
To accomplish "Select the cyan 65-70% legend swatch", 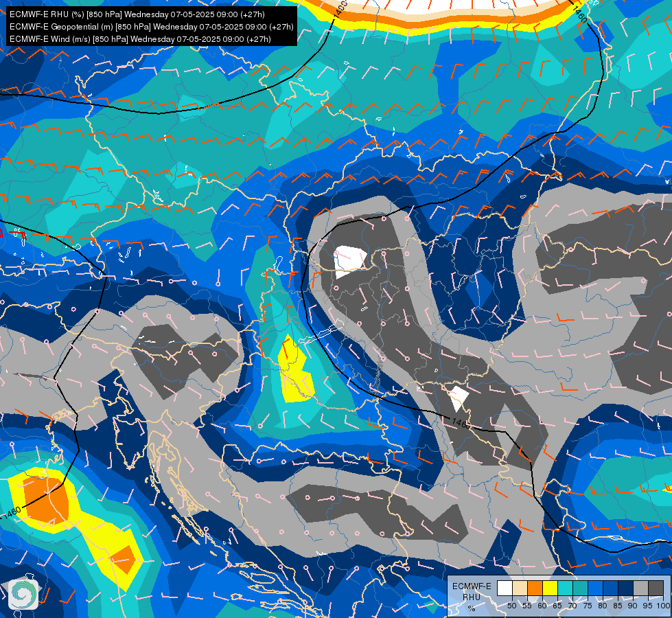I will click(566, 588).
